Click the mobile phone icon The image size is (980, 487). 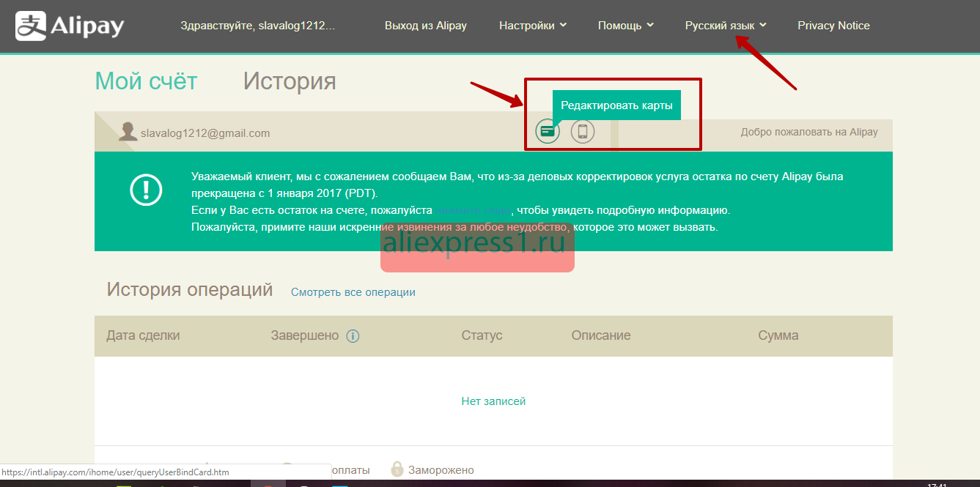583,132
